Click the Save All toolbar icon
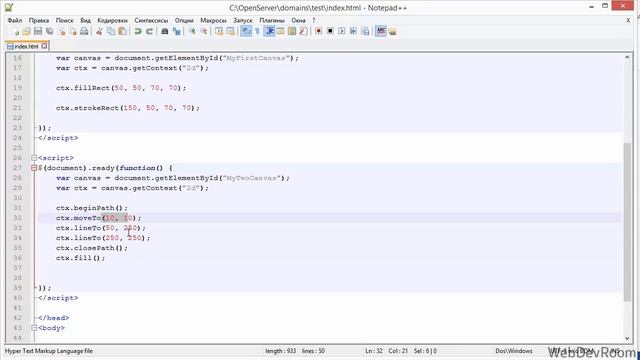This screenshot has width=640, height=360. (x=50, y=31)
